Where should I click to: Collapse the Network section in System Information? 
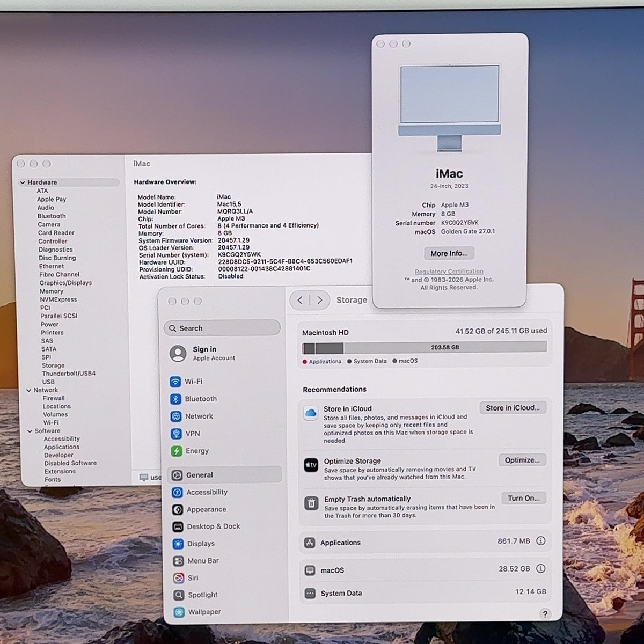coord(29,390)
